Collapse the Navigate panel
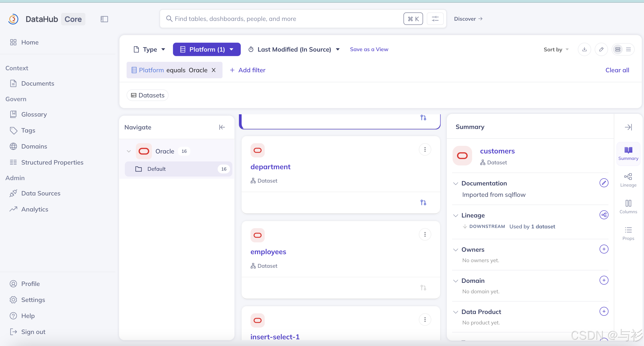The width and height of the screenshot is (644, 346). (222, 127)
